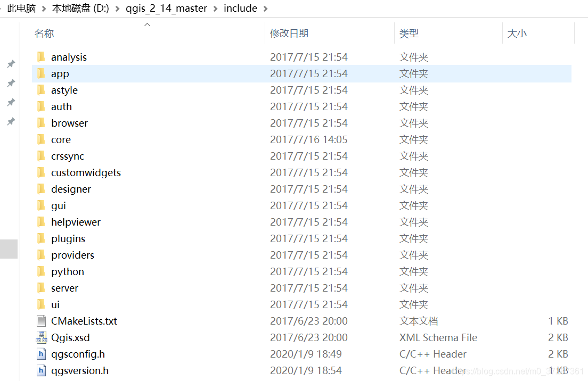
Task: Toggle sort arrow above 名称 column
Action: tap(148, 24)
